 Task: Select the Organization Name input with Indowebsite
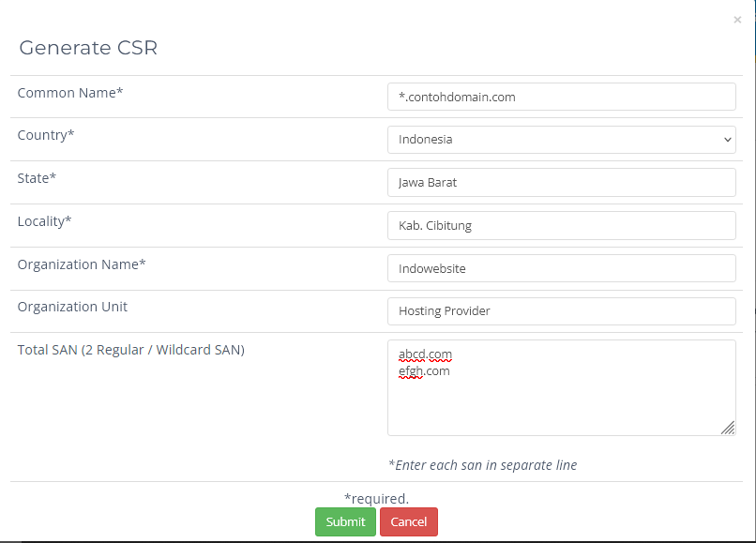pos(561,268)
